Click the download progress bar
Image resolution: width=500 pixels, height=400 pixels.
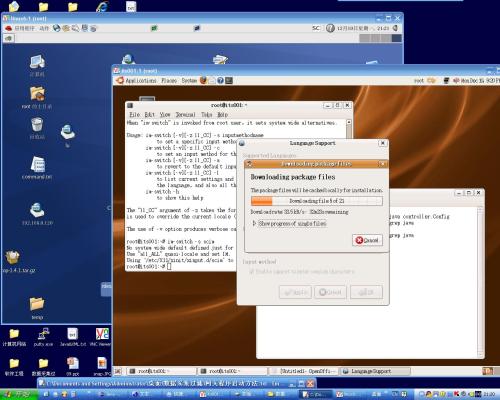[x=316, y=201]
